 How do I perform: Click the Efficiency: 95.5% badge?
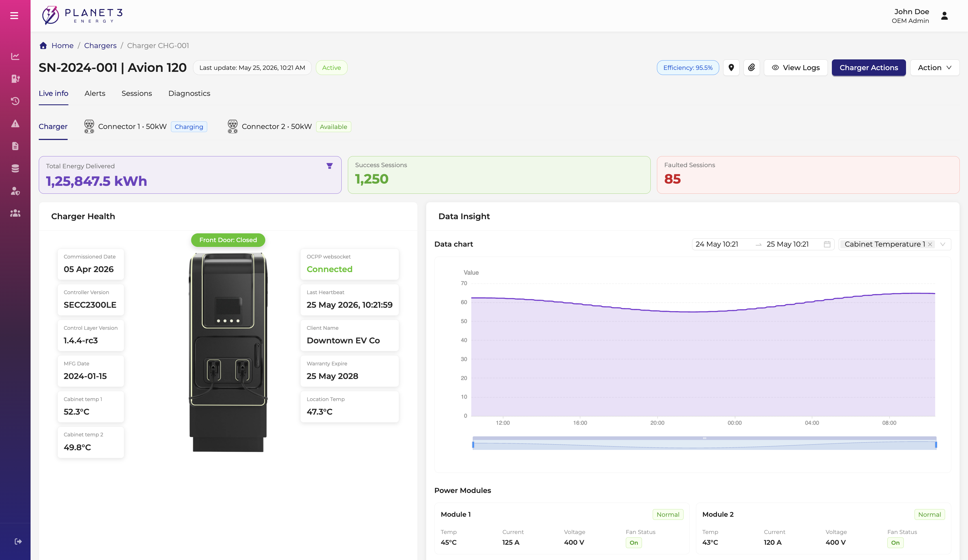click(688, 68)
